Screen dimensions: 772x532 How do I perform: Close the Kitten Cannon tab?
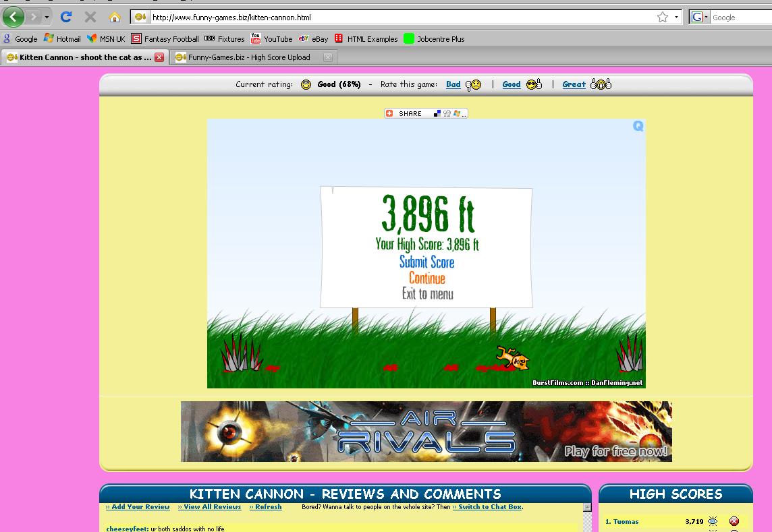pyautogui.click(x=159, y=57)
